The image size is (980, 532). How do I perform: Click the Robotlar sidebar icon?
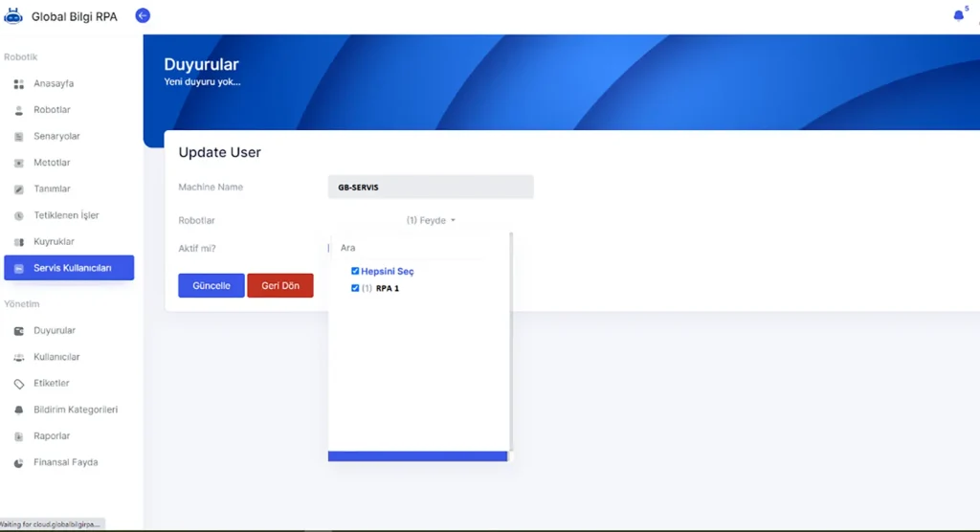pos(19,110)
